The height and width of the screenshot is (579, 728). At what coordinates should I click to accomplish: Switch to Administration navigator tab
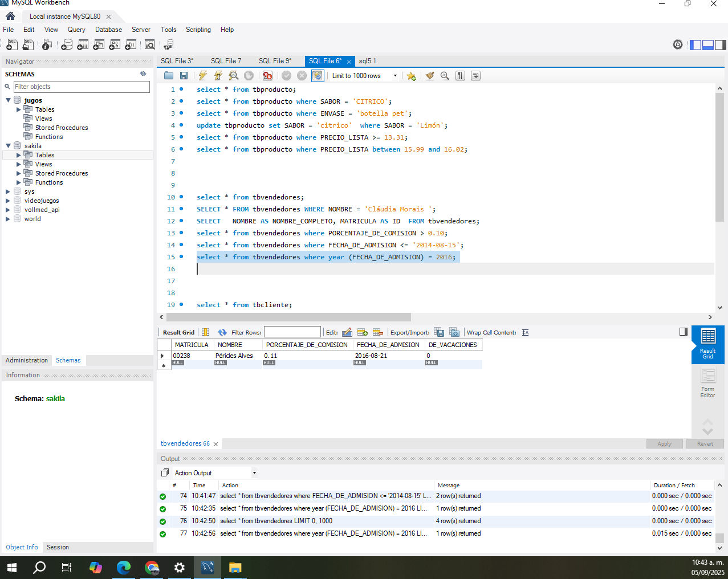[27, 360]
